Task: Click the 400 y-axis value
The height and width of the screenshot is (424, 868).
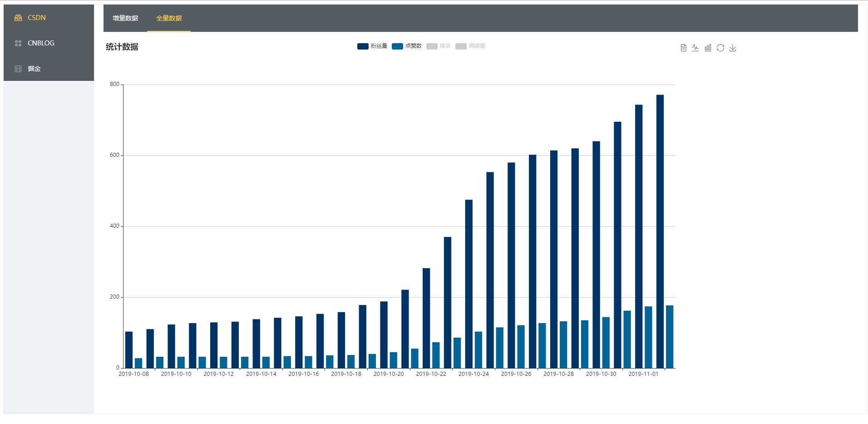Action: pos(114,226)
